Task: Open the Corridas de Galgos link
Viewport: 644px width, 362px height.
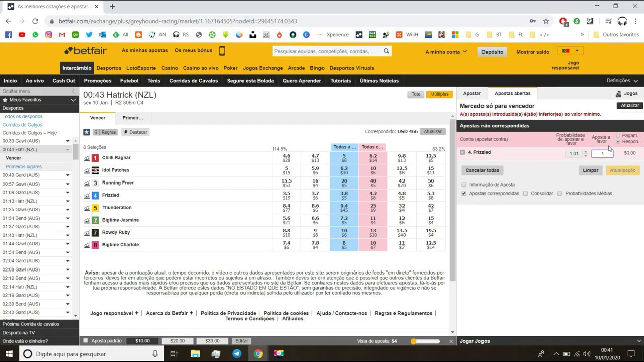Action: tap(22, 125)
